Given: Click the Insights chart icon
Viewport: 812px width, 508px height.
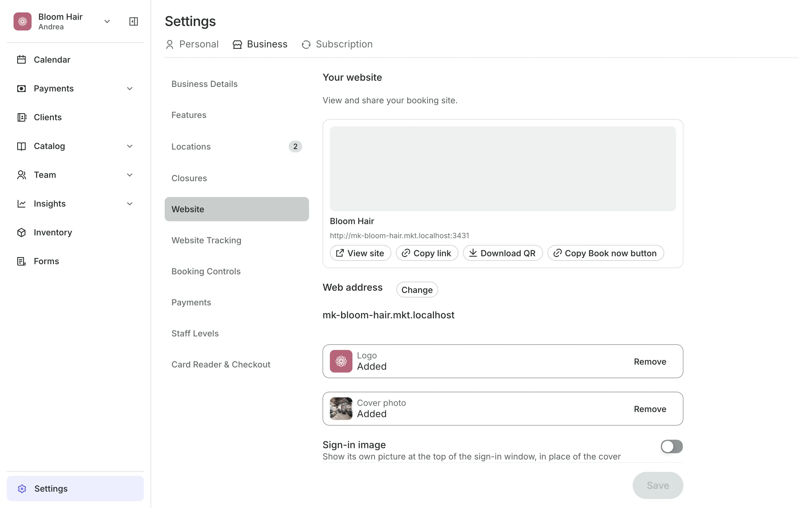Looking at the screenshot, I should click(x=21, y=203).
